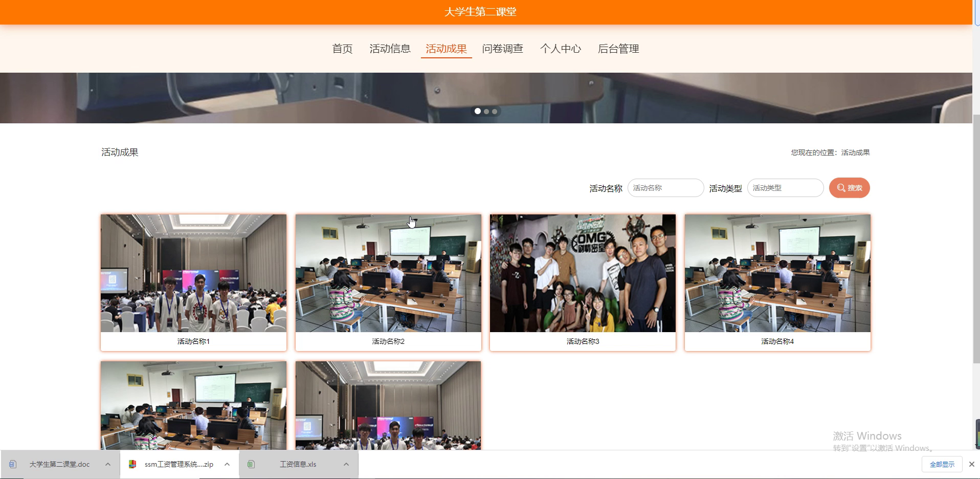Click the 活动名称2 caption text

coord(388,341)
